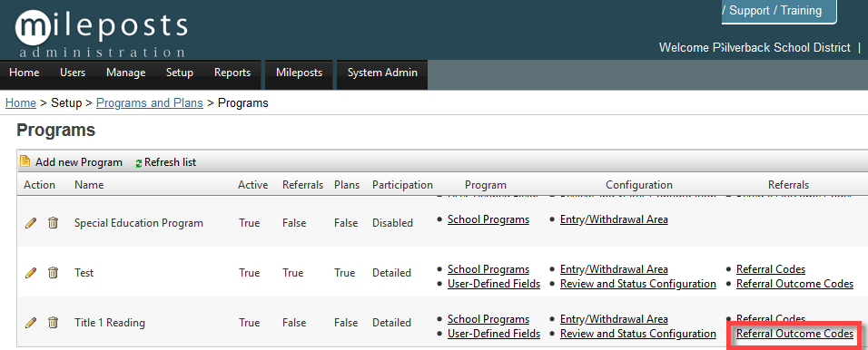Click the Add new Program page icon
The image size is (868, 350).
click(x=25, y=161)
